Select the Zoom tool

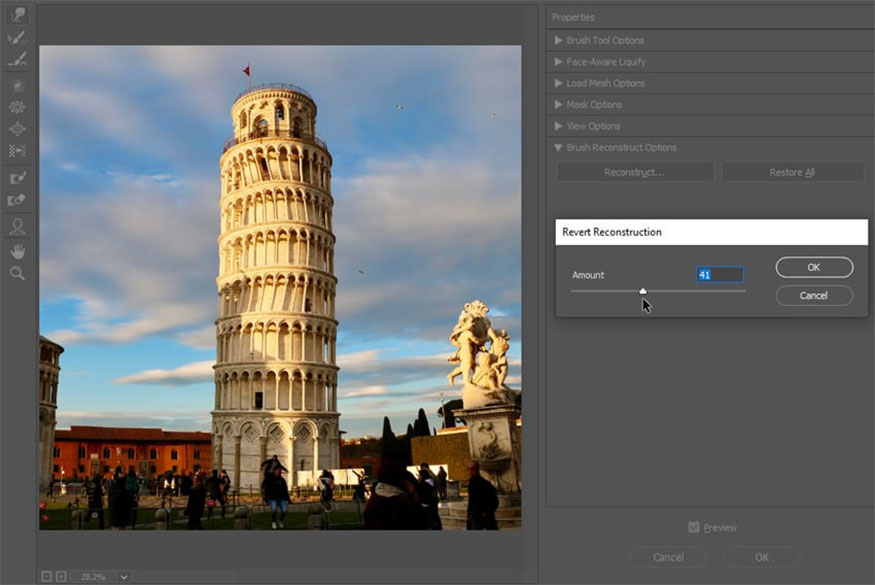15,273
